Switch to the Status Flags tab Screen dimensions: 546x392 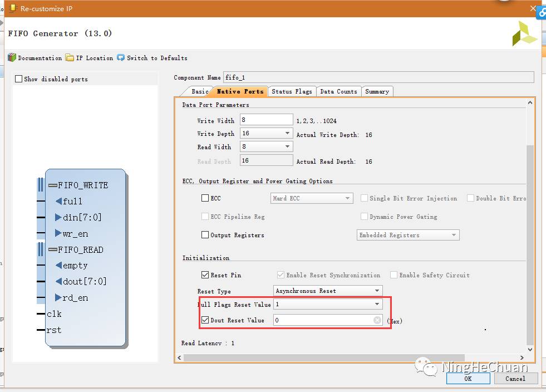click(292, 91)
